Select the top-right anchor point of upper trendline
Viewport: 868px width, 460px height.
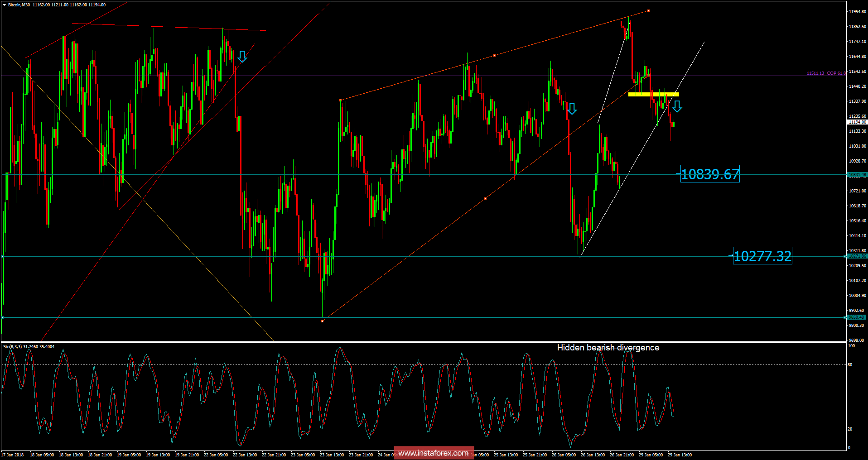648,10
